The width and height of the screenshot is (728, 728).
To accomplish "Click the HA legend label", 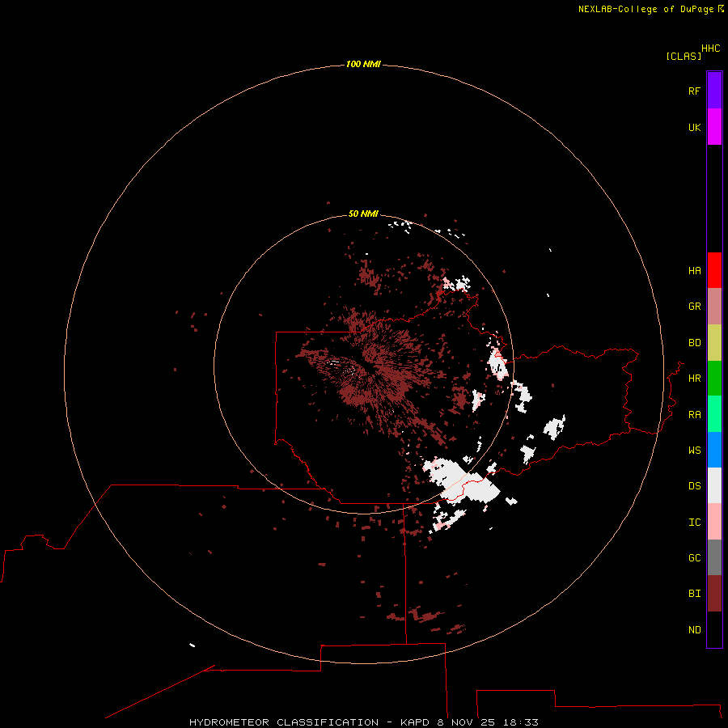I will (x=694, y=271).
